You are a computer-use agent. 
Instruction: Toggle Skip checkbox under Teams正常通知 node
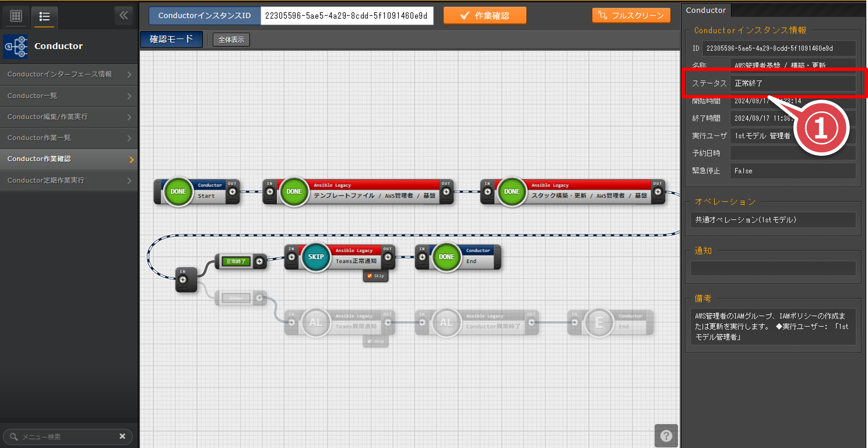click(x=370, y=276)
